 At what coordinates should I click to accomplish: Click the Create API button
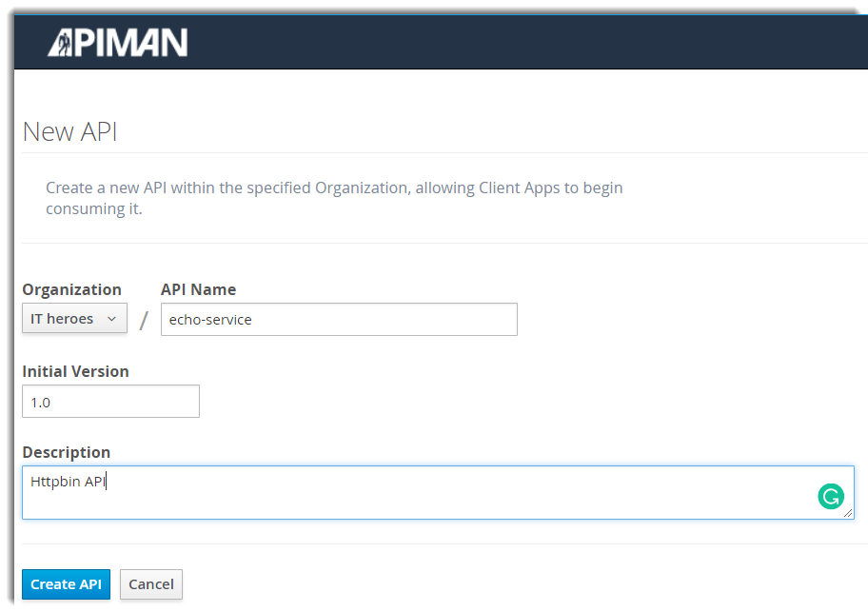(x=66, y=584)
